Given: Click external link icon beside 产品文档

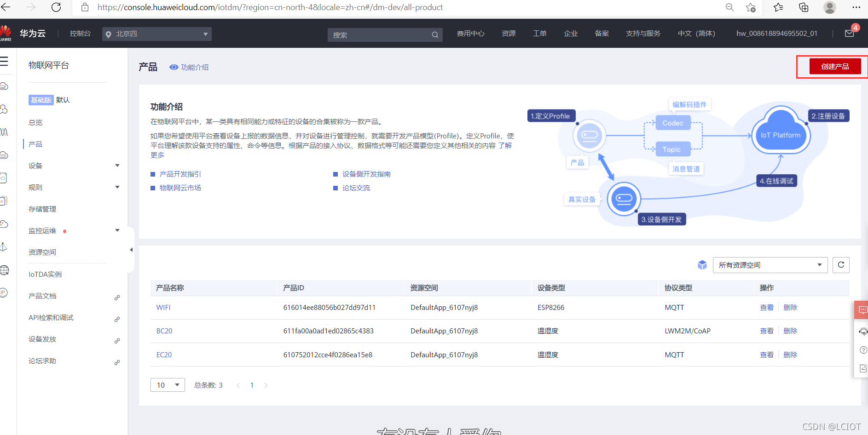Looking at the screenshot, I should pos(117,298).
